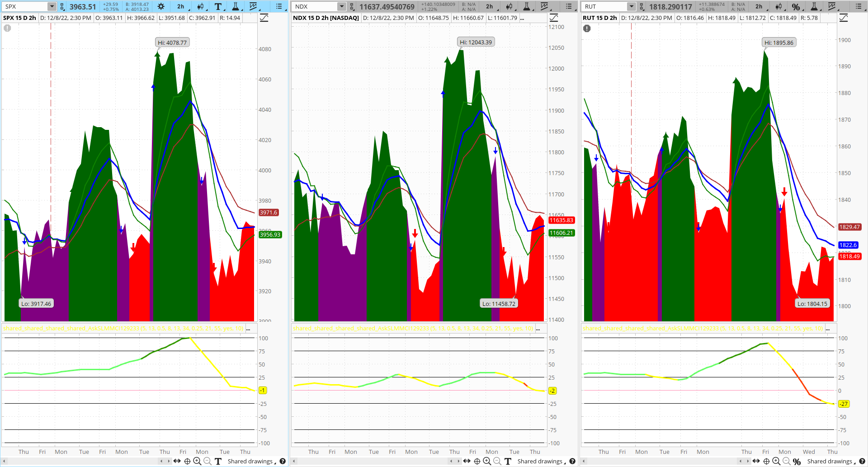Toggle the price axis scale icon in SPX
868x467 pixels.
(264, 18)
